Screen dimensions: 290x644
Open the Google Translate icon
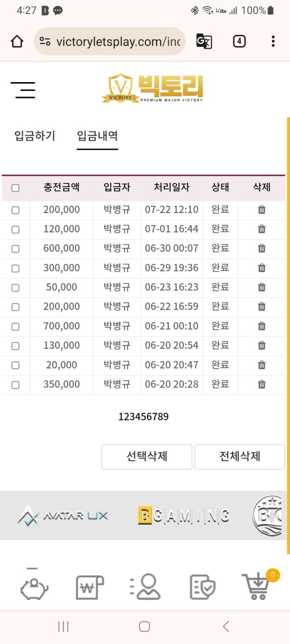pos(204,42)
